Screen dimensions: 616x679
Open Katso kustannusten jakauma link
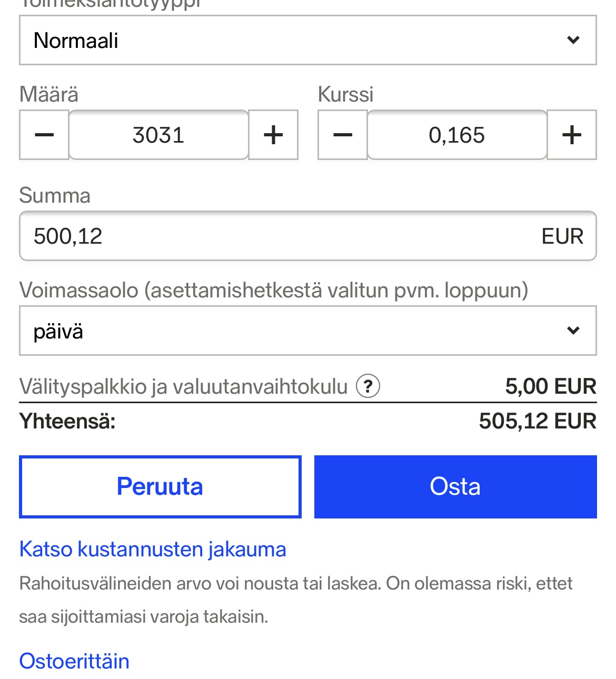pos(153,549)
